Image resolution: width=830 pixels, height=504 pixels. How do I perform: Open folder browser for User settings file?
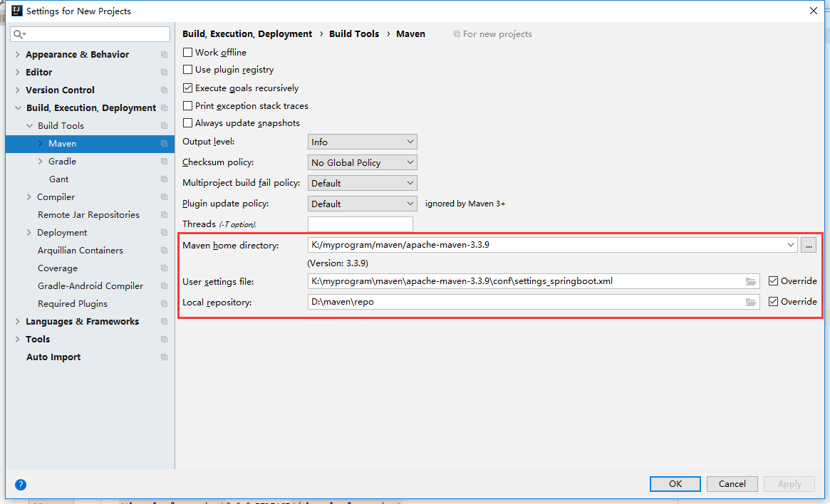tap(751, 281)
